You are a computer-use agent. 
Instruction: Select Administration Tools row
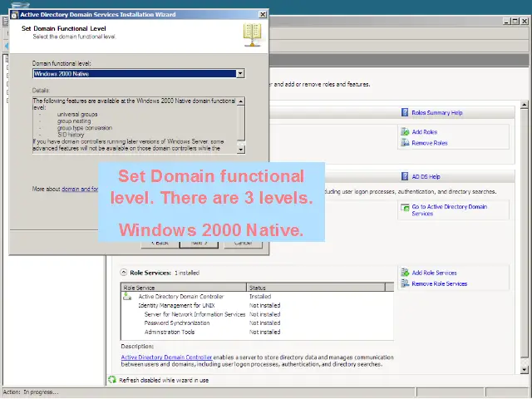(x=257, y=332)
